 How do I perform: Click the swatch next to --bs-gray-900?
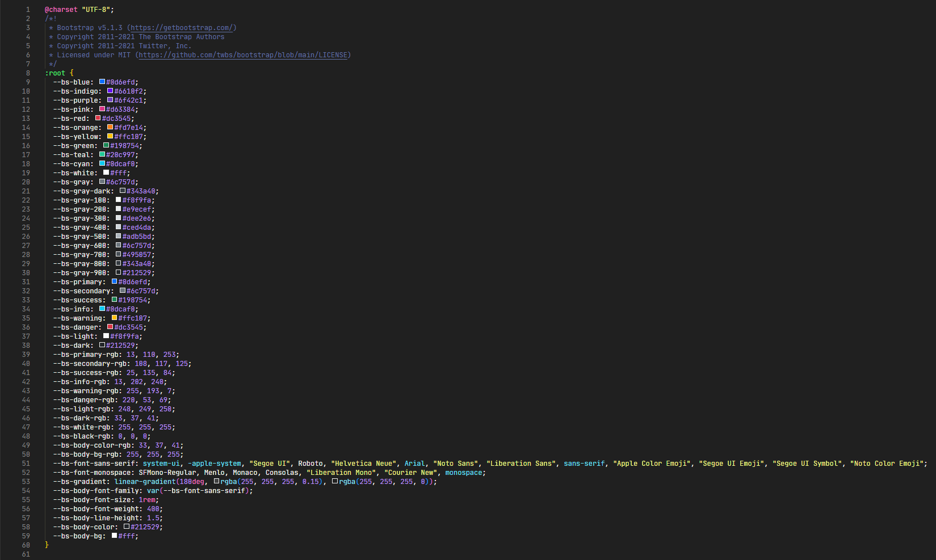tap(119, 272)
